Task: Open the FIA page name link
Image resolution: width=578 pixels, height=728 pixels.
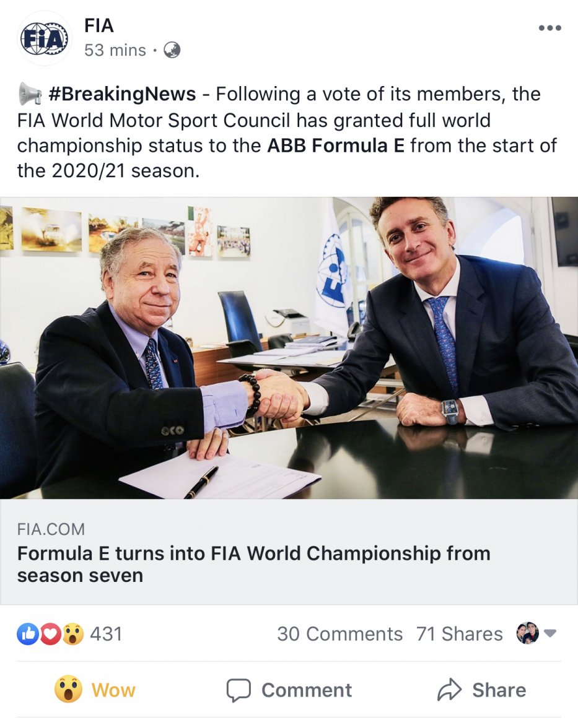Action: (x=99, y=26)
